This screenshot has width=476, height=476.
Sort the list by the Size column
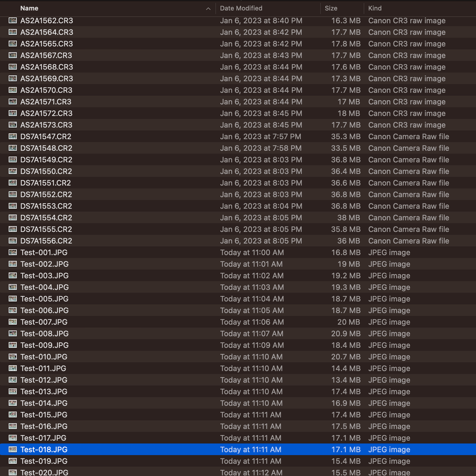click(x=331, y=8)
